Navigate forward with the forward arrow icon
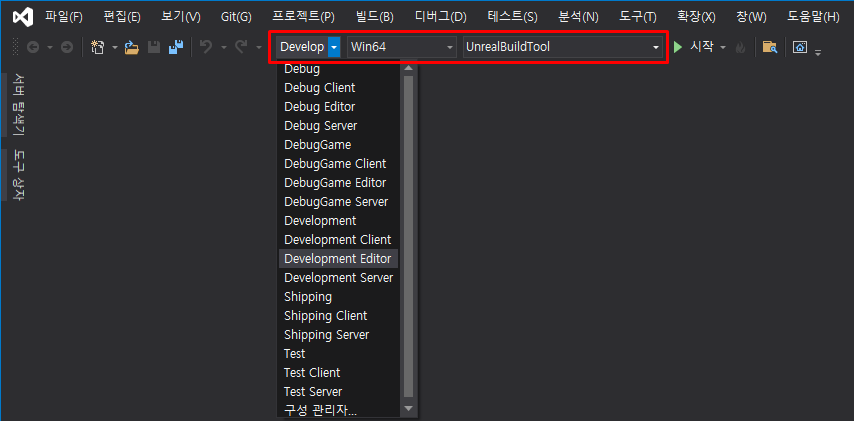The height and width of the screenshot is (421, 854). tap(66, 48)
